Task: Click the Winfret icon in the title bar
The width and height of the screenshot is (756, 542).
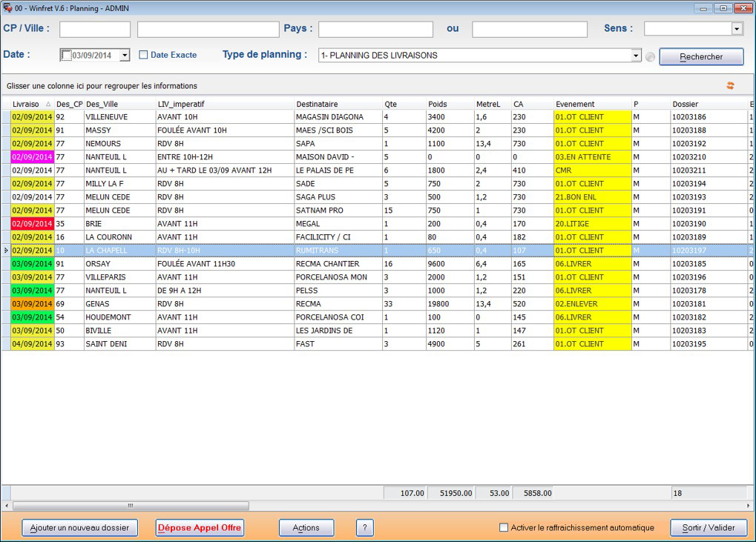Action: tap(7, 7)
